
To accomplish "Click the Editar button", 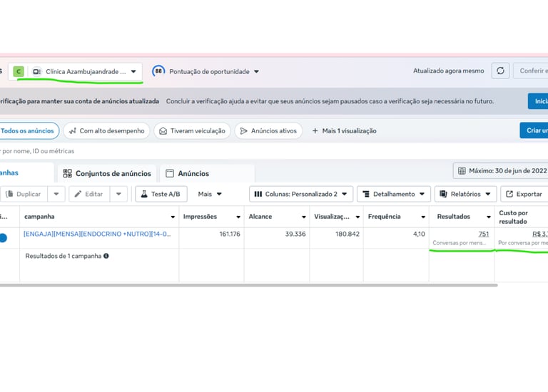I will point(89,194).
